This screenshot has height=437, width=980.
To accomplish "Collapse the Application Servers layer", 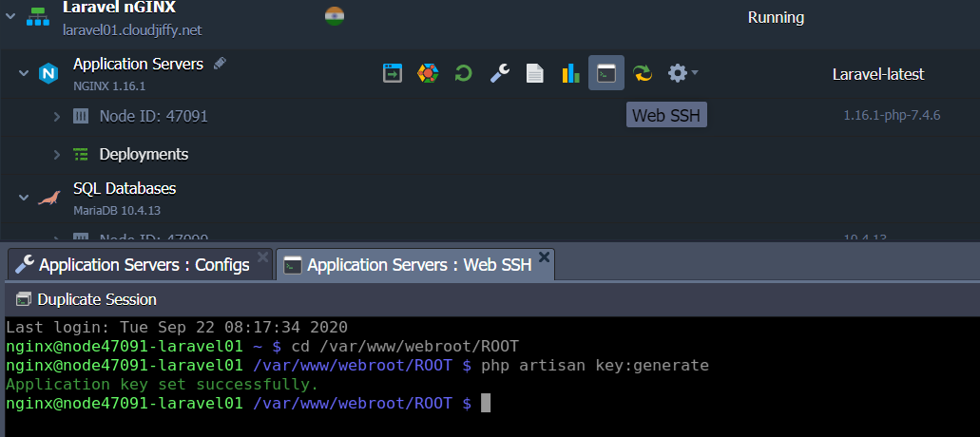I will pos(24,73).
